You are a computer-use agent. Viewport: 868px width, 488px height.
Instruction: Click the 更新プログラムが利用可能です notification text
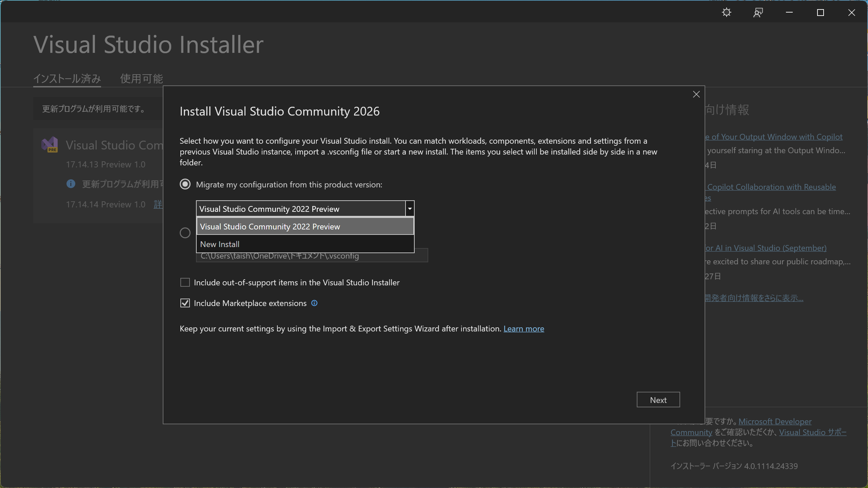[94, 109]
